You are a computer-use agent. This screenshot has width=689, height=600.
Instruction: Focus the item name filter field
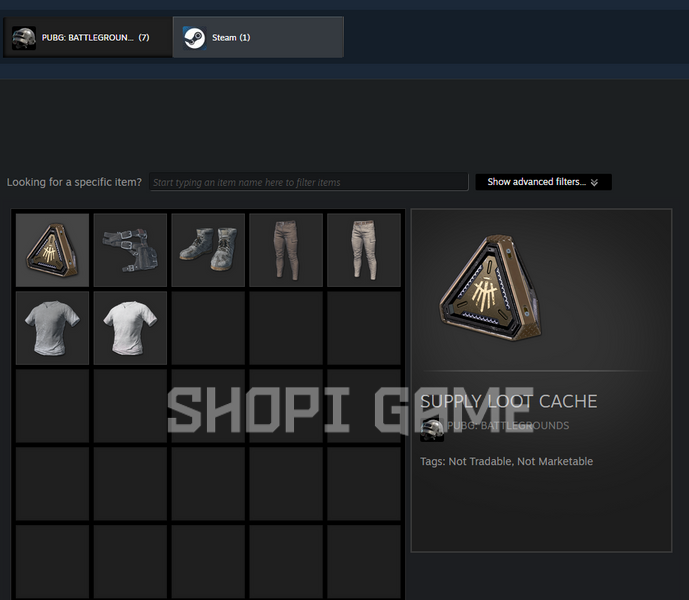point(308,182)
